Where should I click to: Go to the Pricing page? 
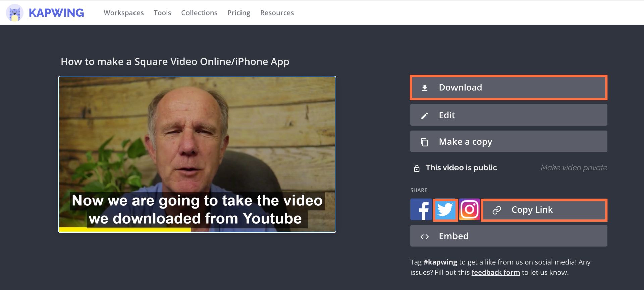pyautogui.click(x=239, y=13)
